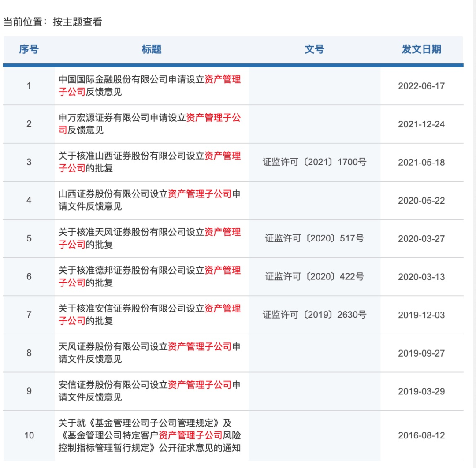Select document number 证监许可〔2021〕1700号
The width and height of the screenshot is (476, 468).
point(315,162)
